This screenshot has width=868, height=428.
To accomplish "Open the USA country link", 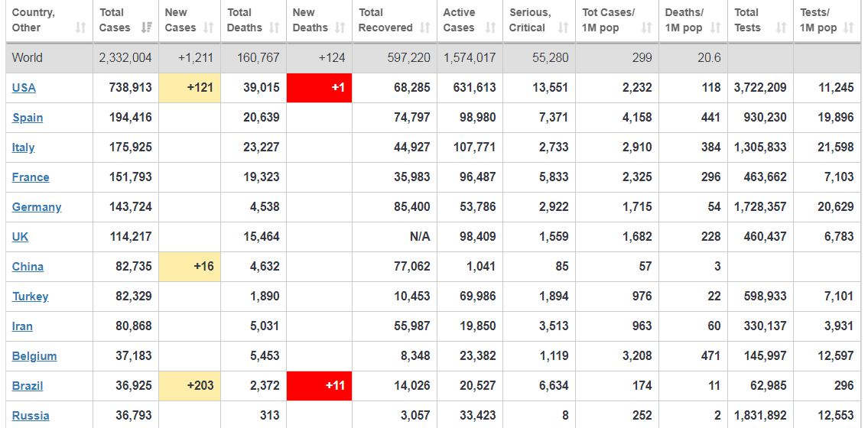I will click(24, 88).
